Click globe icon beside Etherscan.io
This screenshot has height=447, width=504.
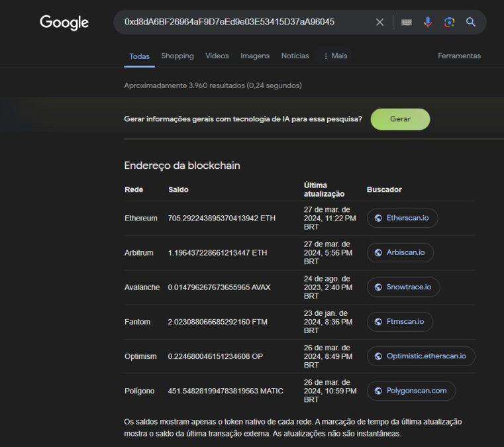[x=378, y=218]
